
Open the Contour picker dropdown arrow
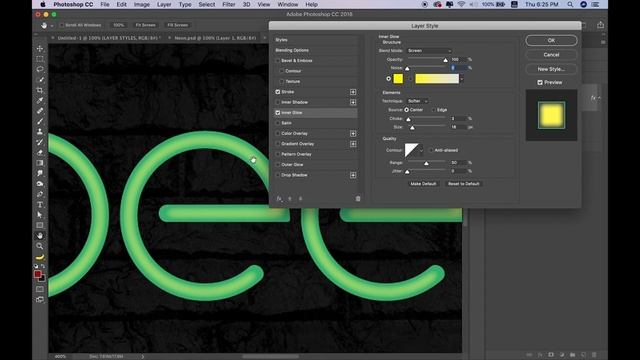(x=421, y=150)
